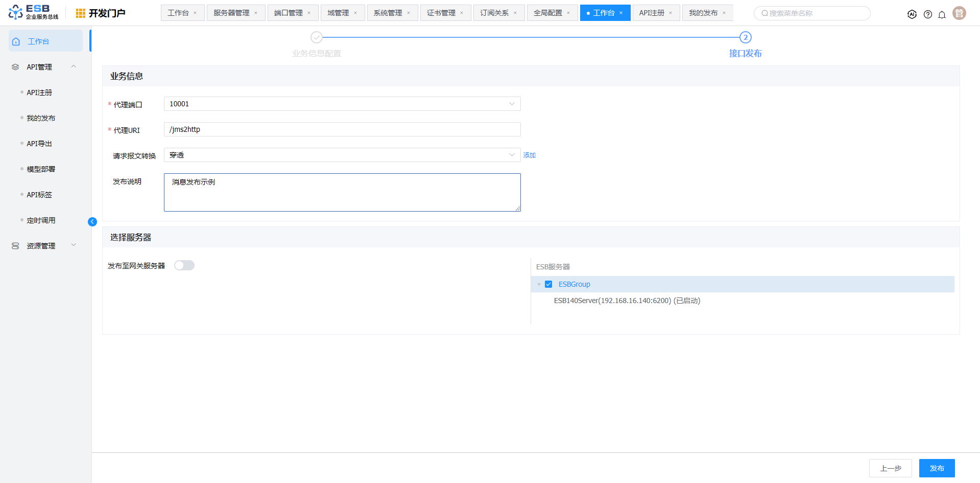Image resolution: width=980 pixels, height=483 pixels.
Task: Click the AI assistant icon in header
Action: pyautogui.click(x=912, y=14)
